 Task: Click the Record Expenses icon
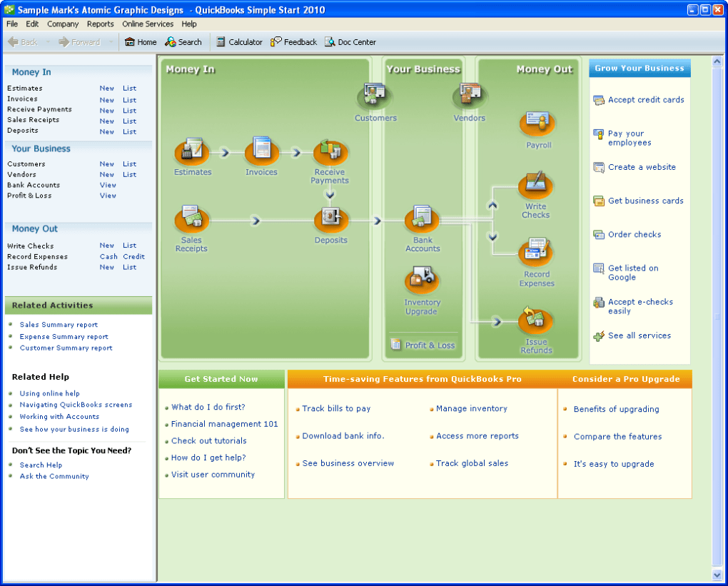pyautogui.click(x=536, y=251)
